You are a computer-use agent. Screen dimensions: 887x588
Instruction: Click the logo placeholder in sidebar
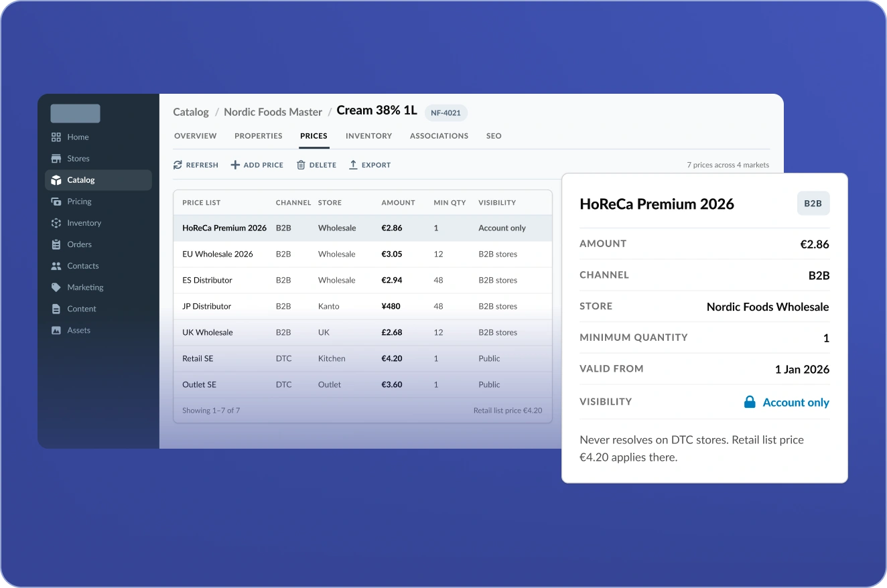click(x=75, y=113)
